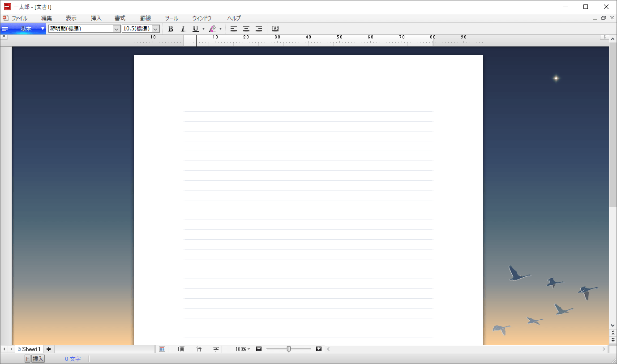Click the vertical scrollbar down arrow
The height and width of the screenshot is (364, 617).
pyautogui.click(x=613, y=326)
